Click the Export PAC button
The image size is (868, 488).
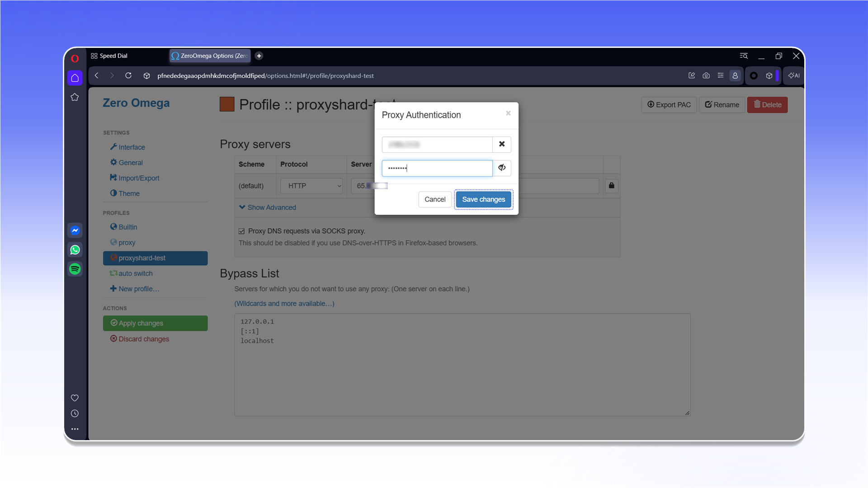tap(669, 105)
